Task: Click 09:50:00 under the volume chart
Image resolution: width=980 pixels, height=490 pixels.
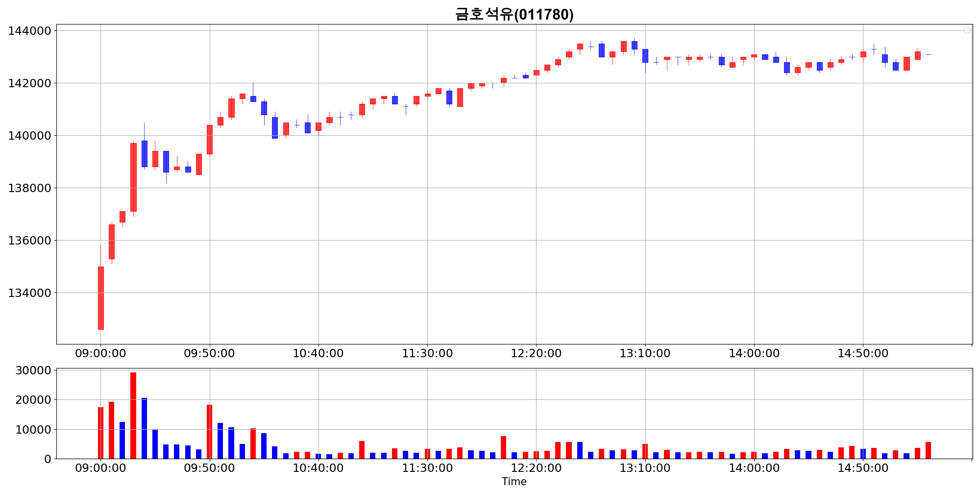Action: click(x=209, y=468)
